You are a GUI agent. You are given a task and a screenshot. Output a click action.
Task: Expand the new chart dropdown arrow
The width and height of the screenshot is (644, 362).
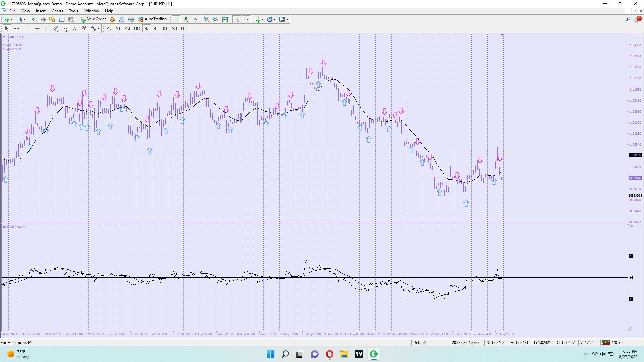12,19
